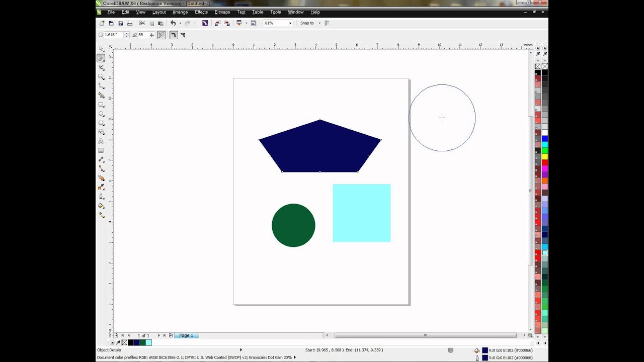Select the Shape tool in toolbox
Screen dimensions: 644x362
click(x=101, y=58)
